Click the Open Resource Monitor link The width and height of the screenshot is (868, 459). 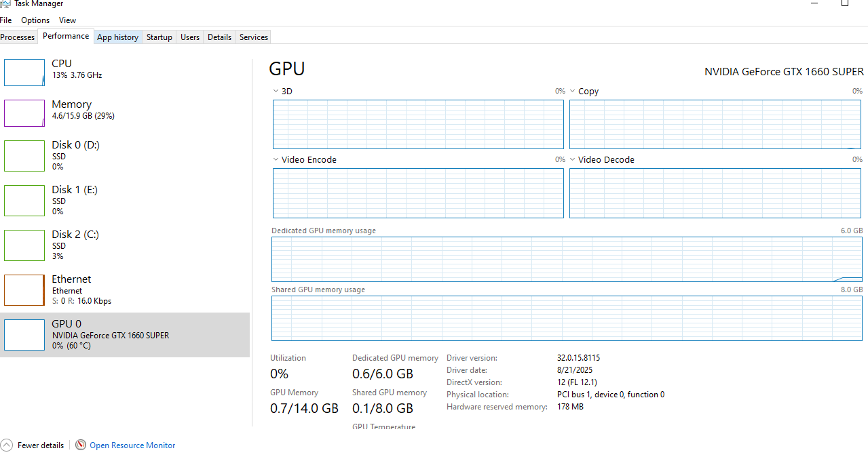click(x=132, y=445)
